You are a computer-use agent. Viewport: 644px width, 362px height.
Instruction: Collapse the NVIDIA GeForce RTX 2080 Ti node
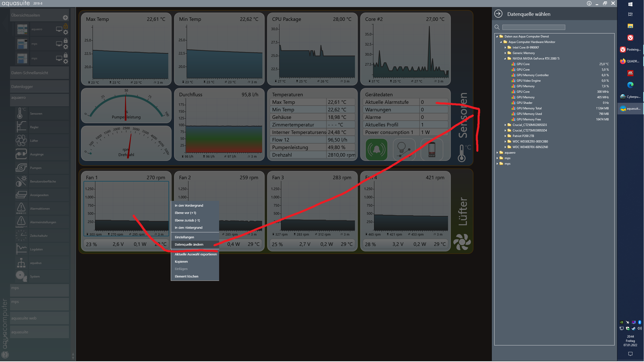pyautogui.click(x=505, y=59)
